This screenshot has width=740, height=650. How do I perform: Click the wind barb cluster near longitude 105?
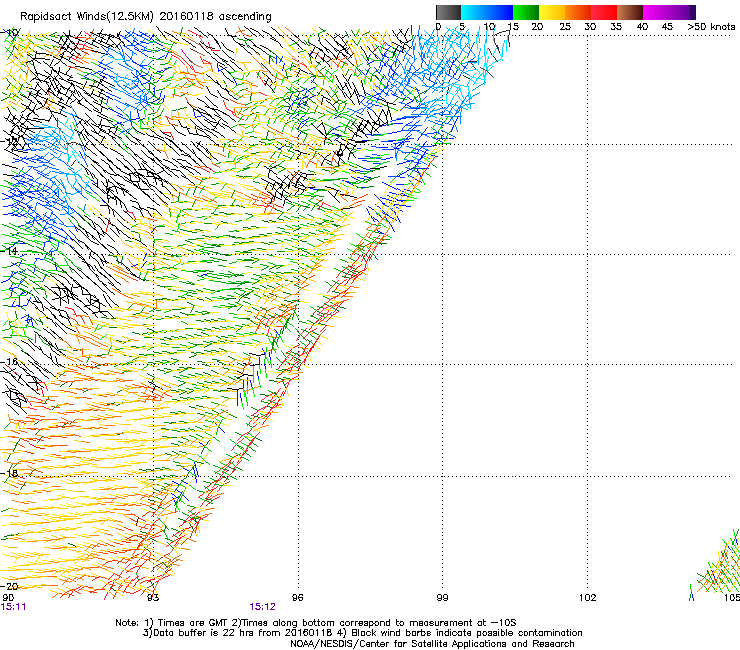tap(715, 566)
